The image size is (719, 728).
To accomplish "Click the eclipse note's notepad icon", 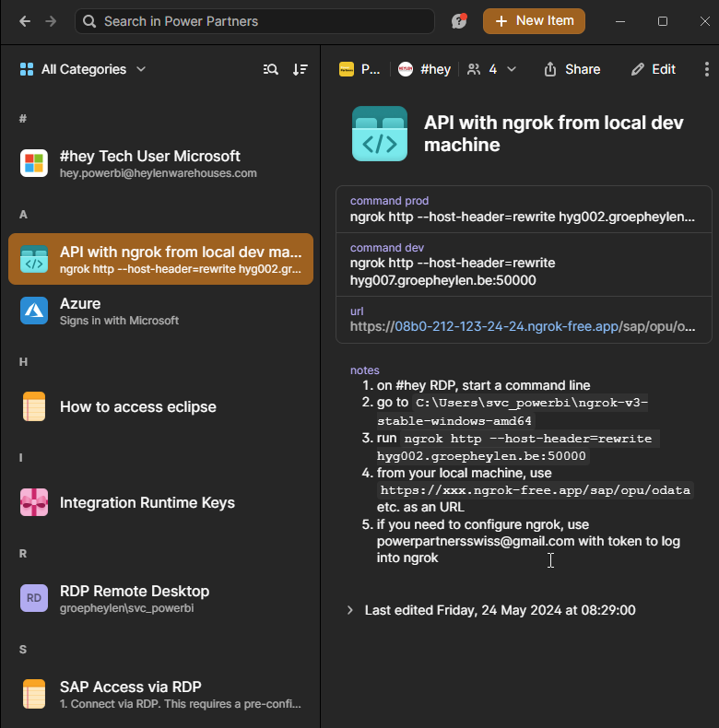I will (x=34, y=406).
